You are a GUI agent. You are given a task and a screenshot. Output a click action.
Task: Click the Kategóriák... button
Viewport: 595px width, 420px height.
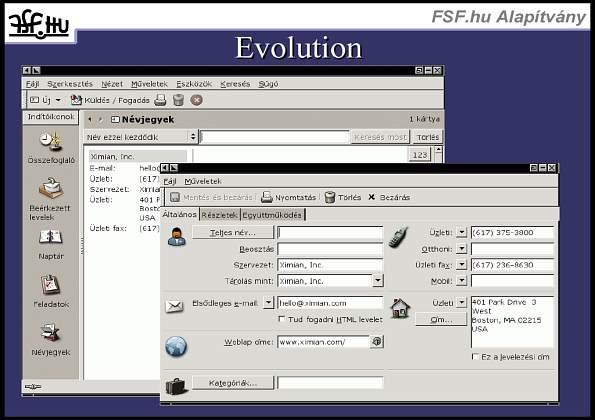pyautogui.click(x=233, y=383)
